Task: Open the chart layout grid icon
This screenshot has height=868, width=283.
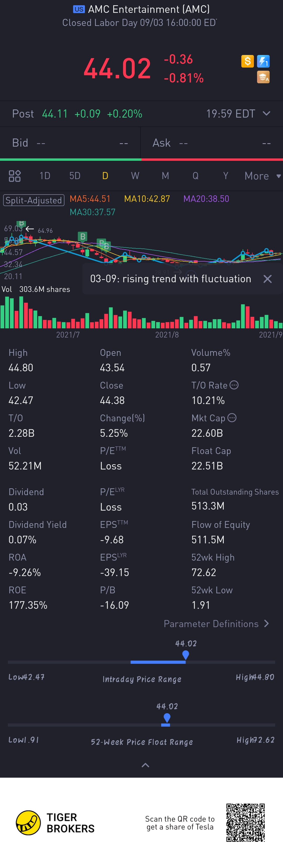Action: (14, 176)
